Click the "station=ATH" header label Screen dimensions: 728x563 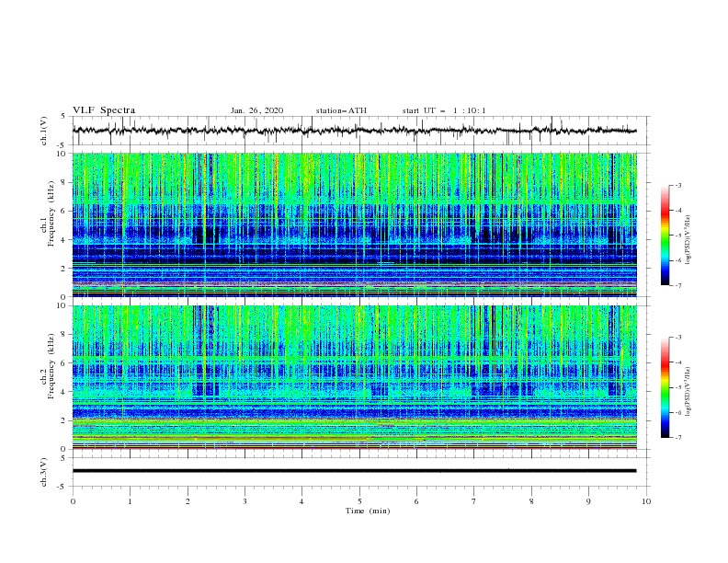coord(341,110)
